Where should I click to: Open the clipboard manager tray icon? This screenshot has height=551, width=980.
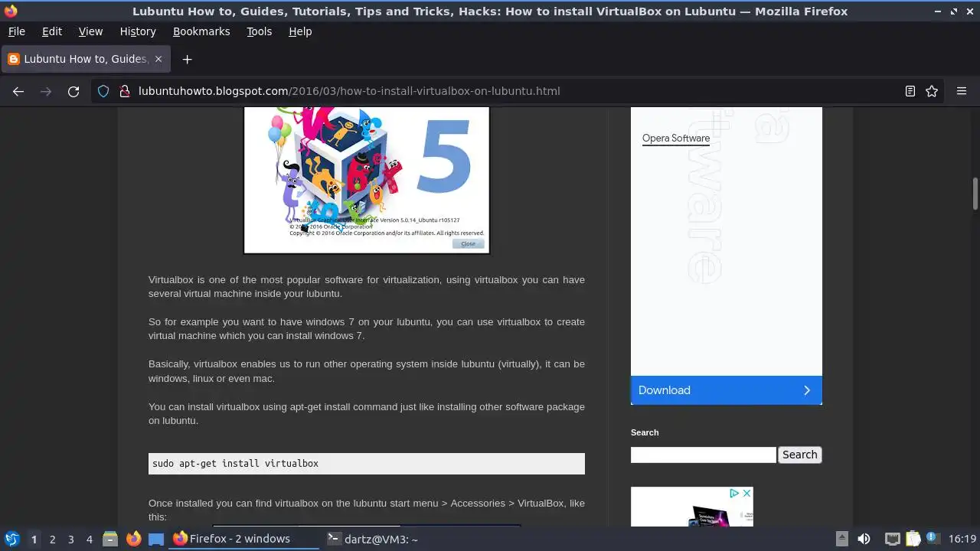tap(913, 539)
